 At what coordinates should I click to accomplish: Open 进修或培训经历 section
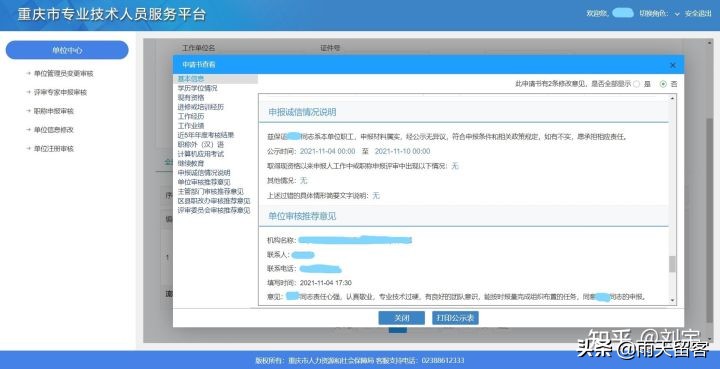[x=201, y=107]
